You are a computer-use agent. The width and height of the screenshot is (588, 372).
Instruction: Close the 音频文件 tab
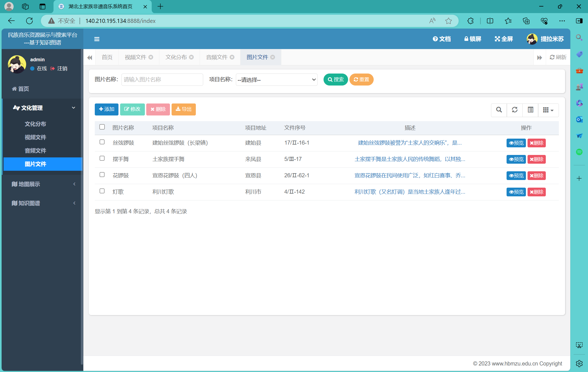(232, 57)
